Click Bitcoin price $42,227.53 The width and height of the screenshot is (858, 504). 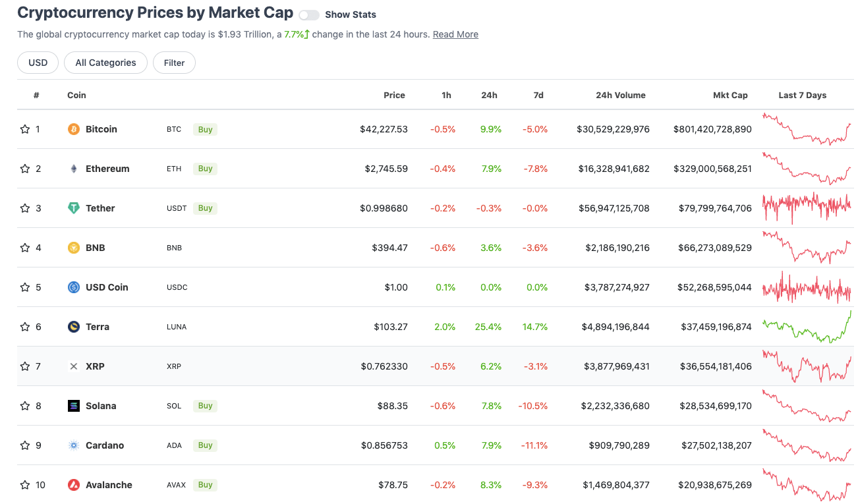click(384, 129)
